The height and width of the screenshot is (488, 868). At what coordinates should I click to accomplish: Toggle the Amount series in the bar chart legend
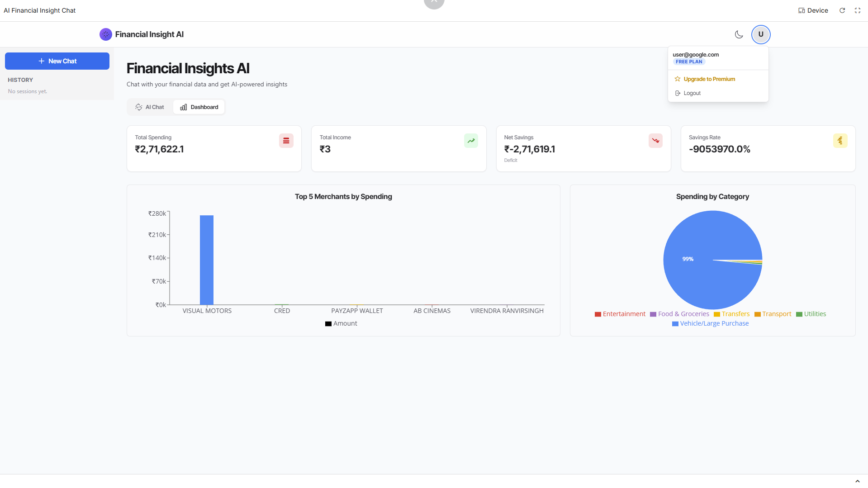(341, 323)
